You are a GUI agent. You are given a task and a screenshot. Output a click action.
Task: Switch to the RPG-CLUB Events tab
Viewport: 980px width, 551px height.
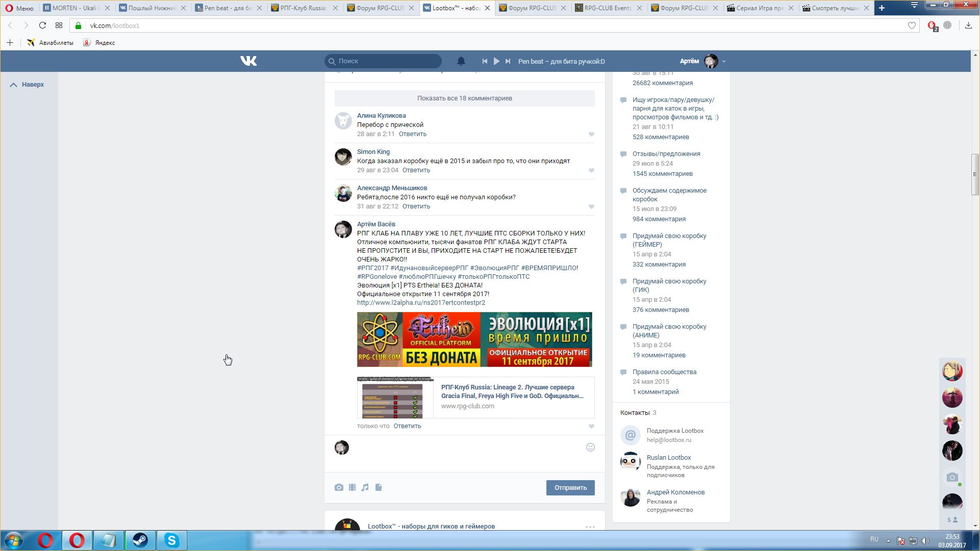tap(607, 8)
